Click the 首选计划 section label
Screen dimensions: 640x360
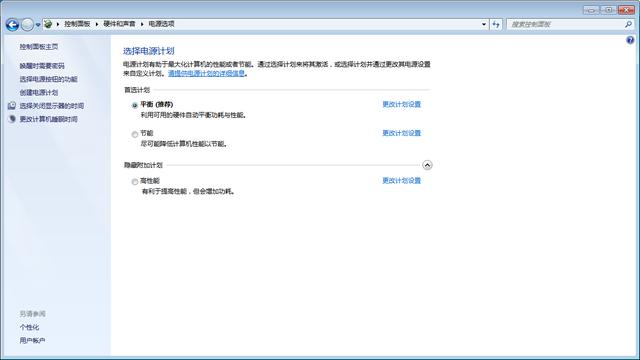click(x=137, y=90)
